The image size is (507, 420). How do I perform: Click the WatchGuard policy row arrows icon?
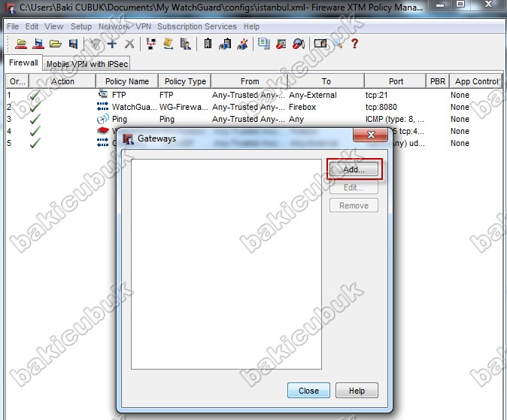point(103,106)
